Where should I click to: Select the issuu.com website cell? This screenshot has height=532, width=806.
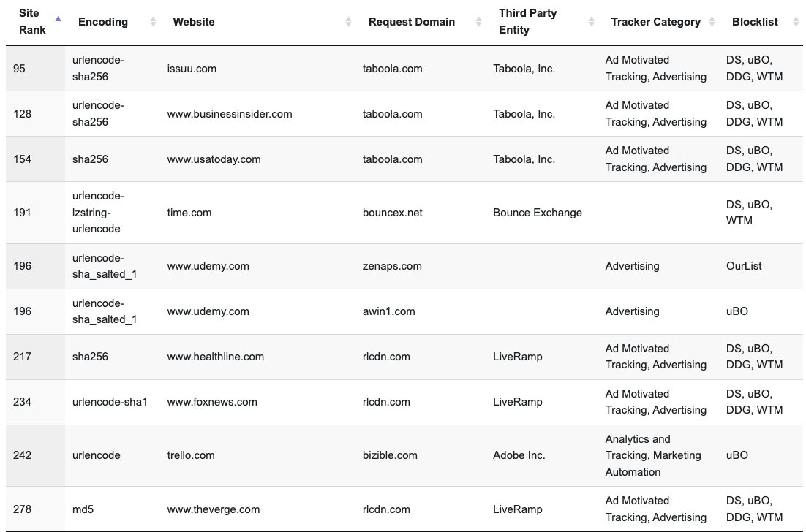click(192, 69)
